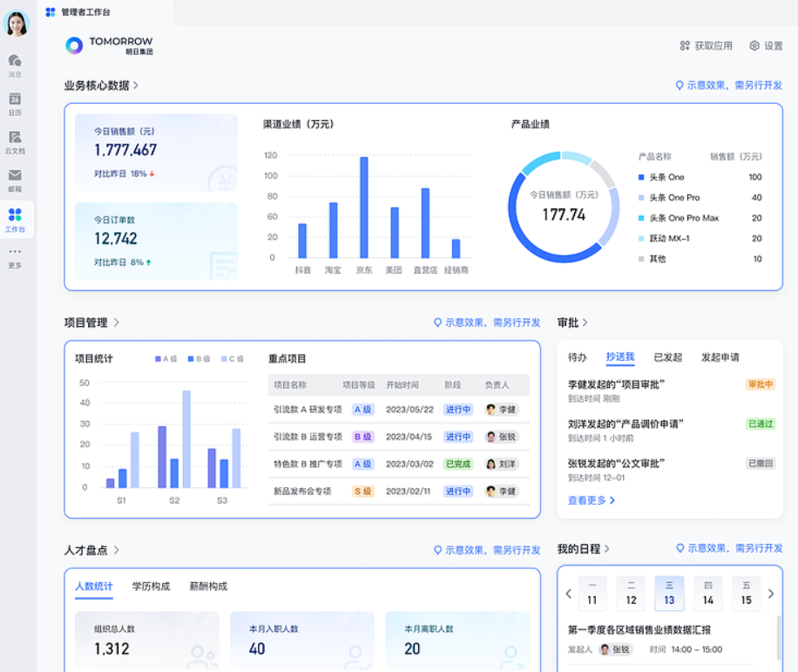This screenshot has width=798, height=672.
Task: Switch to the 薪酬构成 tab in 人才盘点
Action: point(208,586)
